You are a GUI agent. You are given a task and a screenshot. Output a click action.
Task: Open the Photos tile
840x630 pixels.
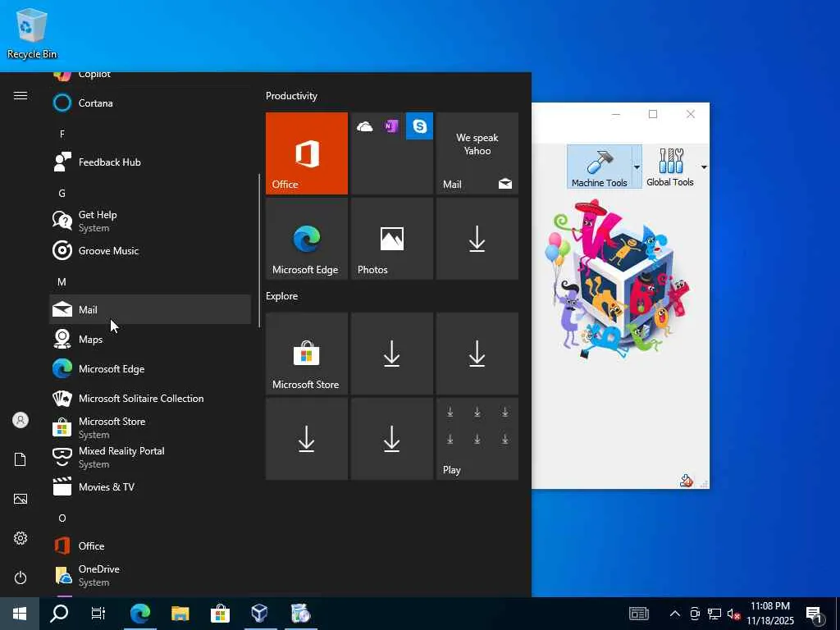pyautogui.click(x=392, y=239)
